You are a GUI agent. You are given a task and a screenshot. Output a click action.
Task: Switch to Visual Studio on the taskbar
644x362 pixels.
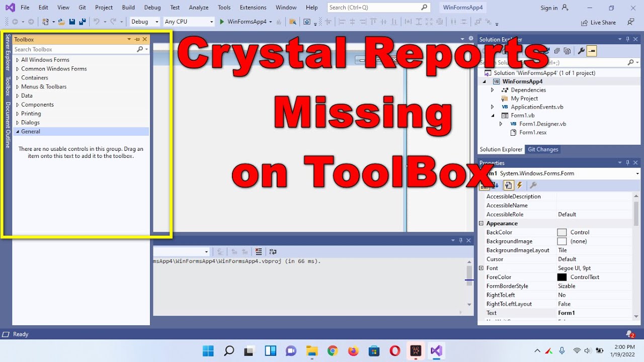(436, 350)
